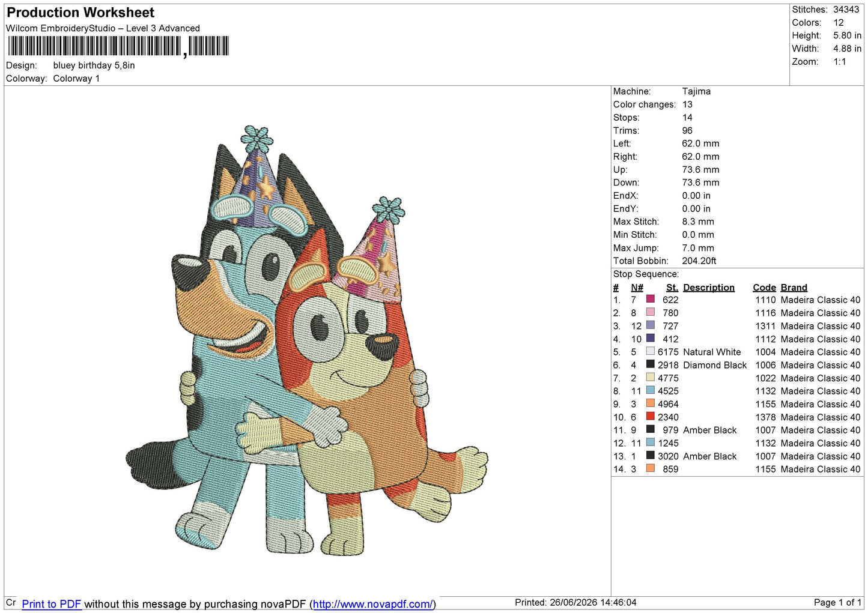Select Amber Black swatch in stop 11
This screenshot has height=613, width=868.
pos(650,429)
